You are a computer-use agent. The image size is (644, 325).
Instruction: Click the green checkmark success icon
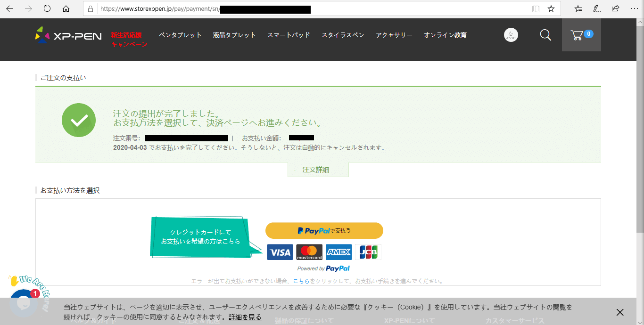[x=79, y=120]
